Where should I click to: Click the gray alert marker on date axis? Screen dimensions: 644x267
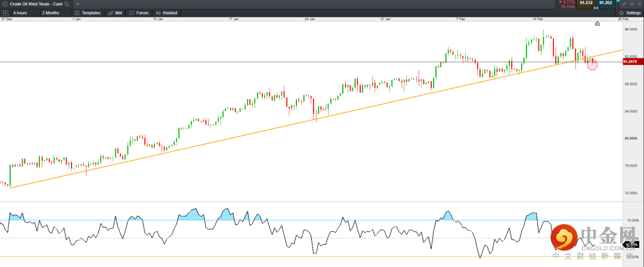tap(597, 23)
